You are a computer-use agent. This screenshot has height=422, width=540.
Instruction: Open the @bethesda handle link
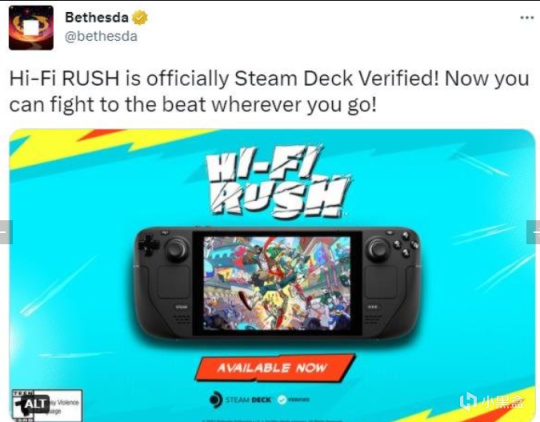click(101, 36)
